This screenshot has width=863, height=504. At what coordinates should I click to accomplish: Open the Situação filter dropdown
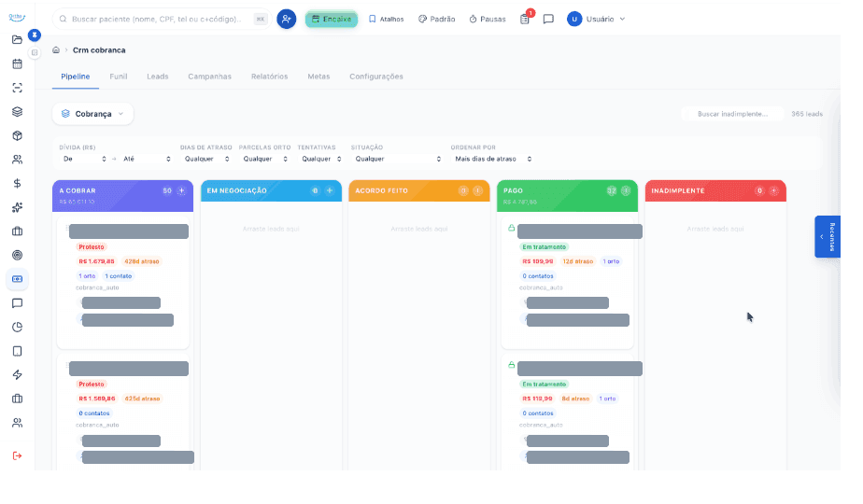coord(397,159)
